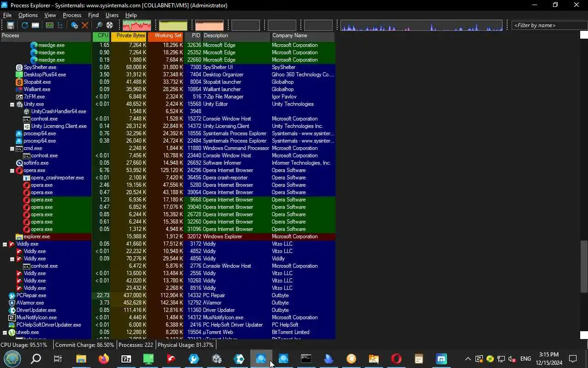The width and height of the screenshot is (588, 368).
Task: Collapse the opera.exe process tree
Action: pyautogui.click(x=12, y=171)
